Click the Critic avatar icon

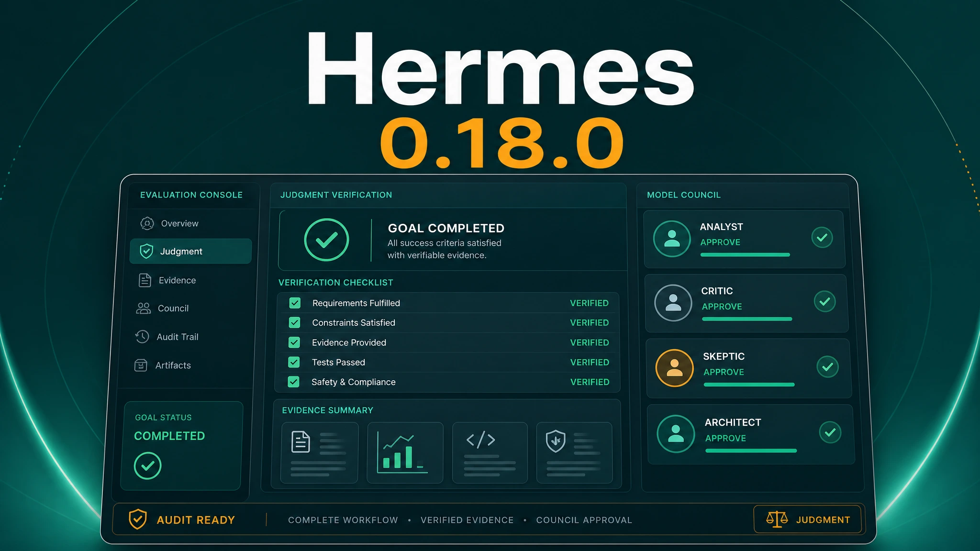pyautogui.click(x=673, y=303)
